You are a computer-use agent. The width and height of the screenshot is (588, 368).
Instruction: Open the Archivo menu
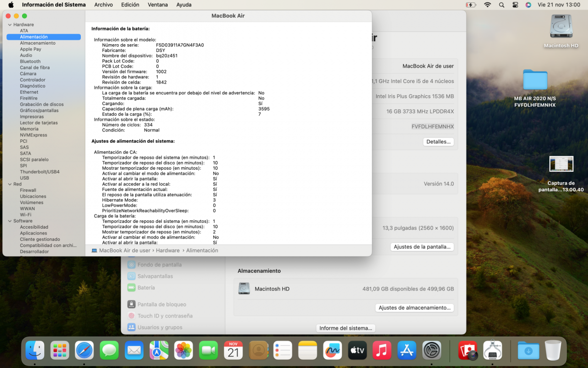pyautogui.click(x=103, y=4)
